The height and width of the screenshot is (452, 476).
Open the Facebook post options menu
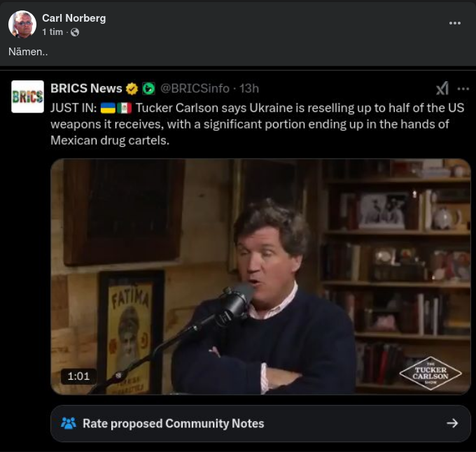click(455, 23)
